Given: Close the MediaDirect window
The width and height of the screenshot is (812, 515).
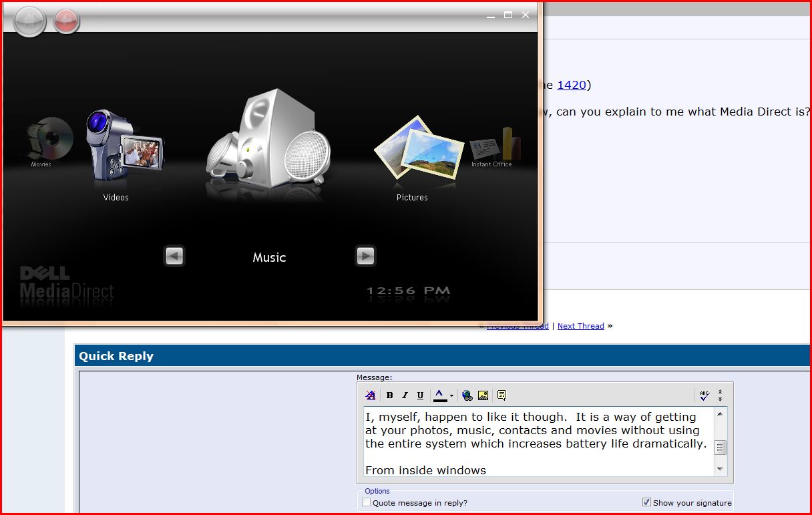Looking at the screenshot, I should (526, 15).
